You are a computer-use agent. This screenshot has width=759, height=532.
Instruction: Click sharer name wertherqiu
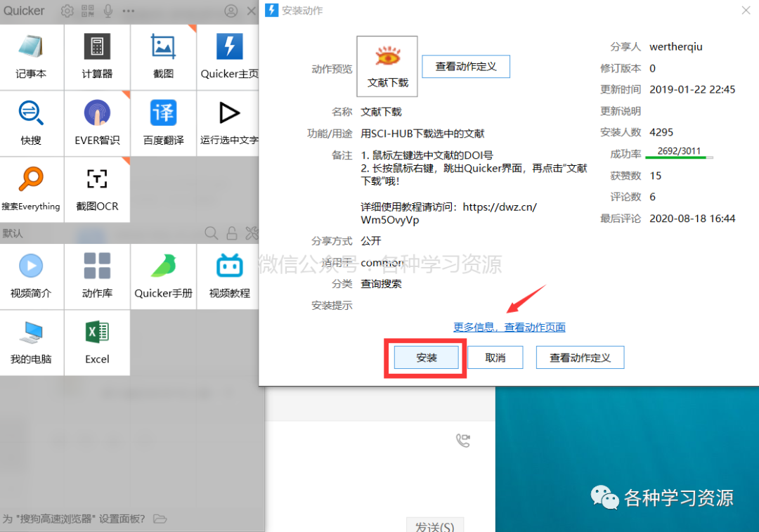pyautogui.click(x=676, y=47)
